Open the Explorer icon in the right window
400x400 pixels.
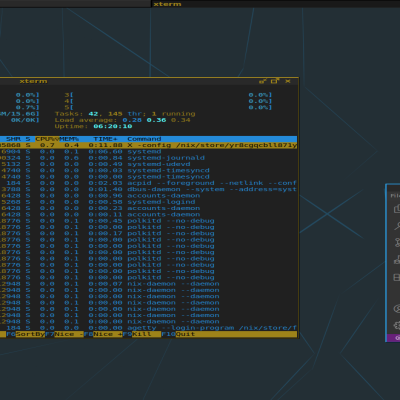point(397,209)
